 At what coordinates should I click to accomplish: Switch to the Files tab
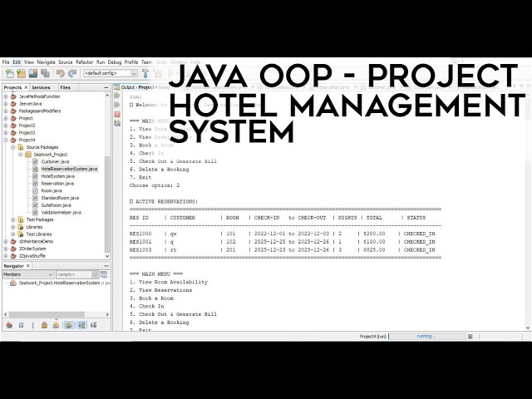[65, 87]
